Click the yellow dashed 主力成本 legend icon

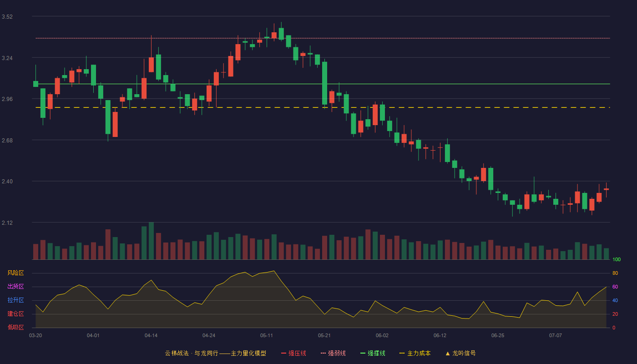[x=402, y=353]
